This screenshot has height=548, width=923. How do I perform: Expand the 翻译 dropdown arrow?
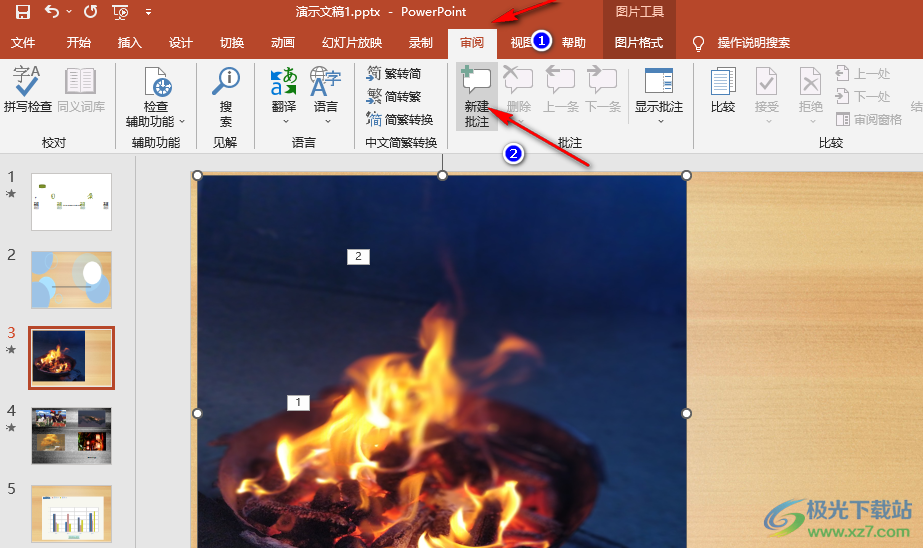point(285,122)
